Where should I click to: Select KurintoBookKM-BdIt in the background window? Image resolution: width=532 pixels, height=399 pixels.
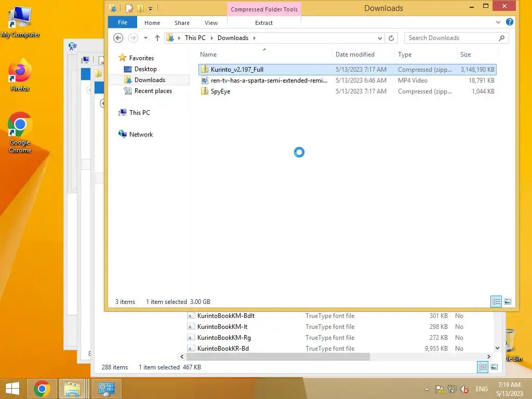tap(225, 315)
